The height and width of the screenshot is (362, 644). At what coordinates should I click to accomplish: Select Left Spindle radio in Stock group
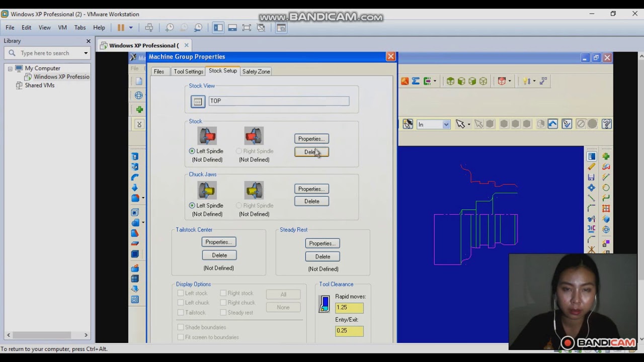(192, 151)
